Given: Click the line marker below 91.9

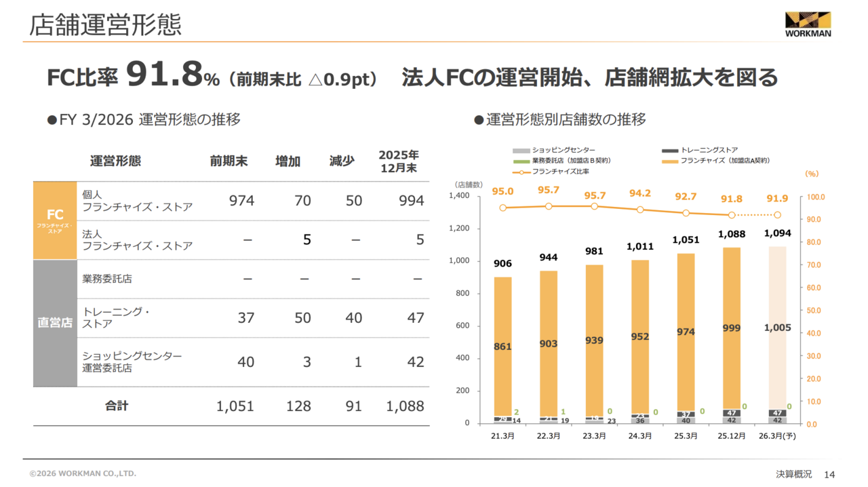Looking at the screenshot, I should [x=777, y=215].
